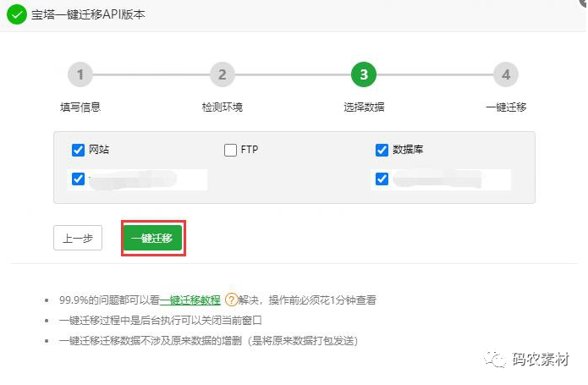588x385 pixels.
Task: Click the WeChat logo icon near 码农素材
Action: (x=496, y=358)
